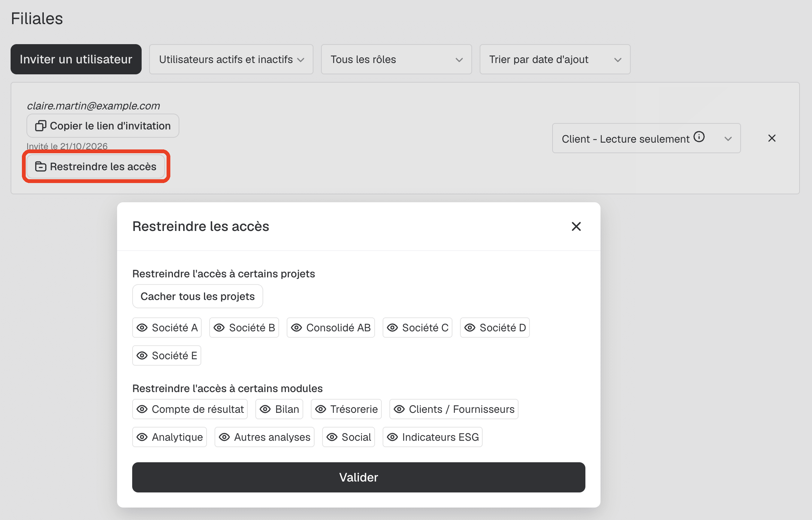Viewport: 812px width, 520px height.
Task: Click the info icon next to Lecture seulement
Action: pyautogui.click(x=699, y=137)
